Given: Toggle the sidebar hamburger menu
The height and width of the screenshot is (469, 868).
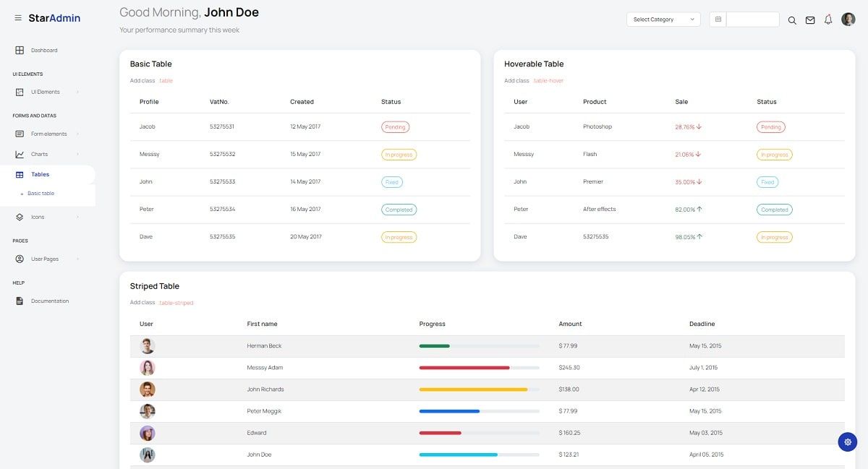Looking at the screenshot, I should [18, 18].
